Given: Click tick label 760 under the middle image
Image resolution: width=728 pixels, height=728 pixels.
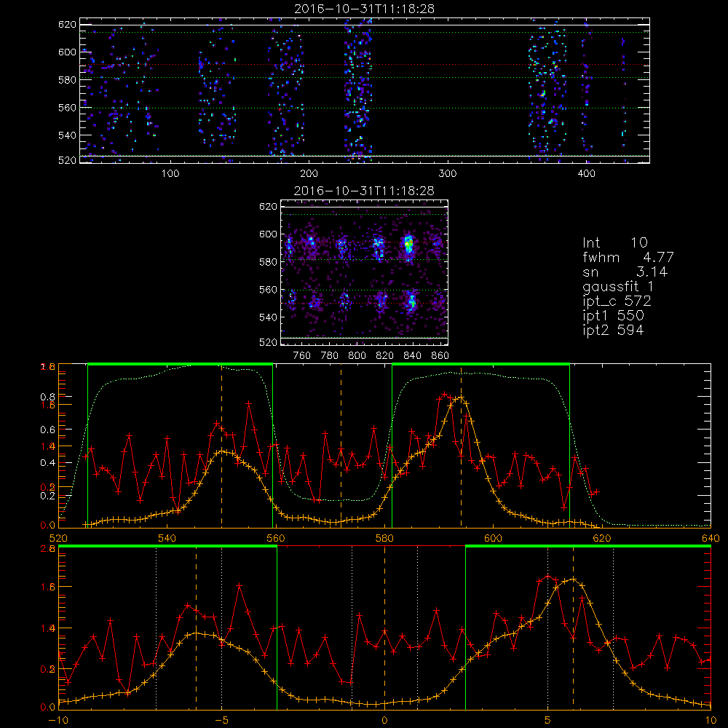Looking at the screenshot, I should coord(302,356).
